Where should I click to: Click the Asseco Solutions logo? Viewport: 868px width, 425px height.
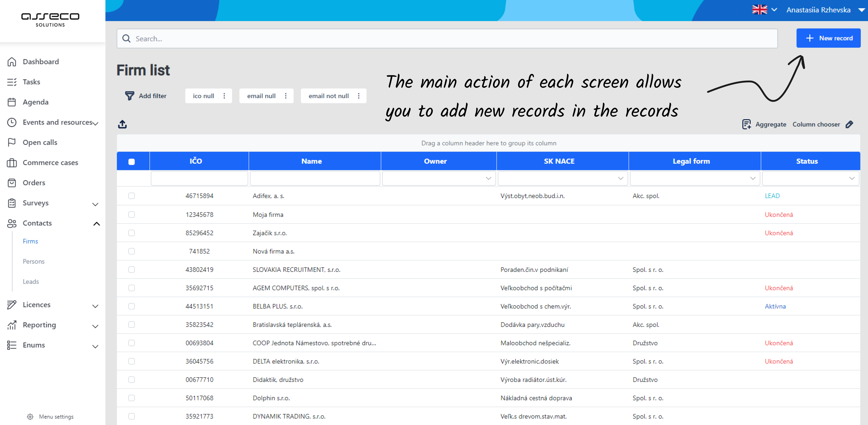(x=50, y=20)
